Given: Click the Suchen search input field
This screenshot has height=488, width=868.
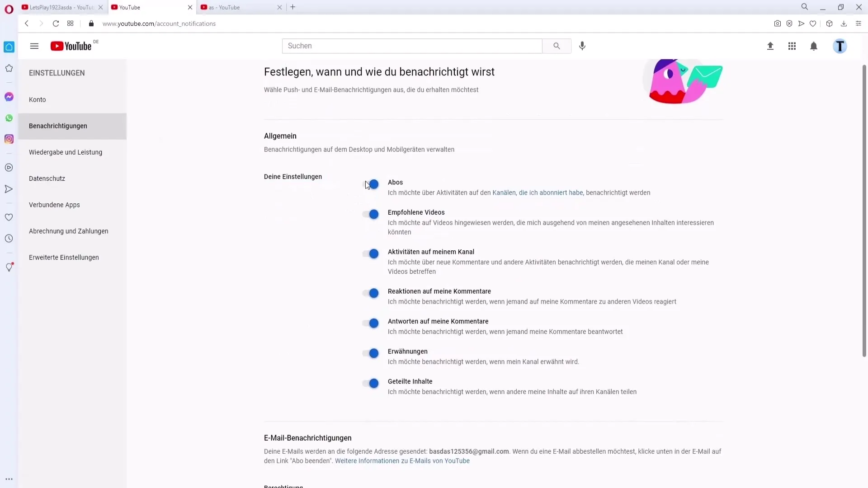Looking at the screenshot, I should click(411, 46).
